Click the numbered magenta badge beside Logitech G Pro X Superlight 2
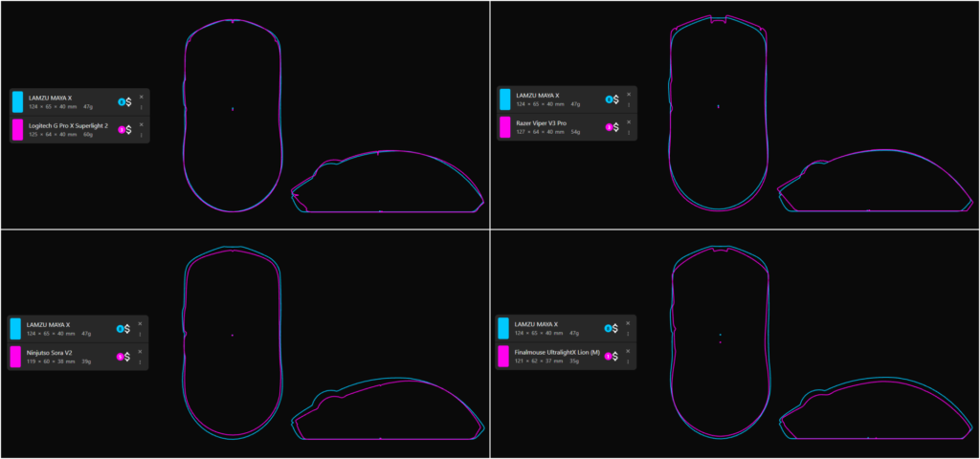Viewport: 980px width, 459px height. pyautogui.click(x=122, y=130)
